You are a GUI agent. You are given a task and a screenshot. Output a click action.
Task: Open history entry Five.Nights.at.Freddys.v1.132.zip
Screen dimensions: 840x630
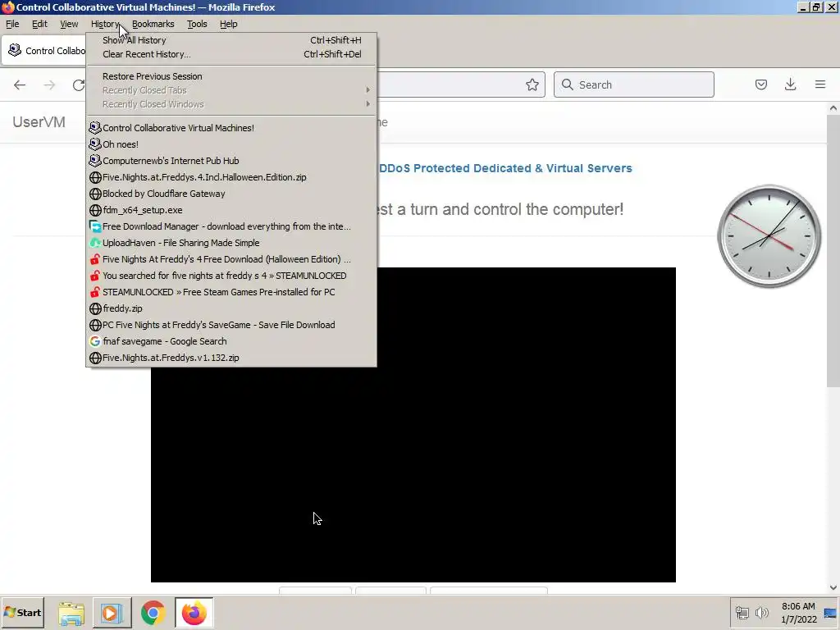[231, 358]
